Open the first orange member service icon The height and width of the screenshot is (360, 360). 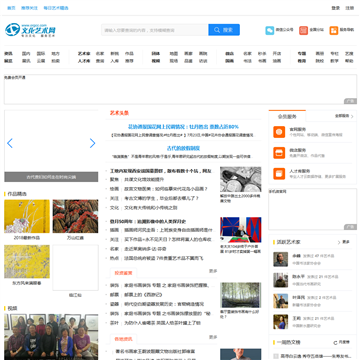coord(279,132)
